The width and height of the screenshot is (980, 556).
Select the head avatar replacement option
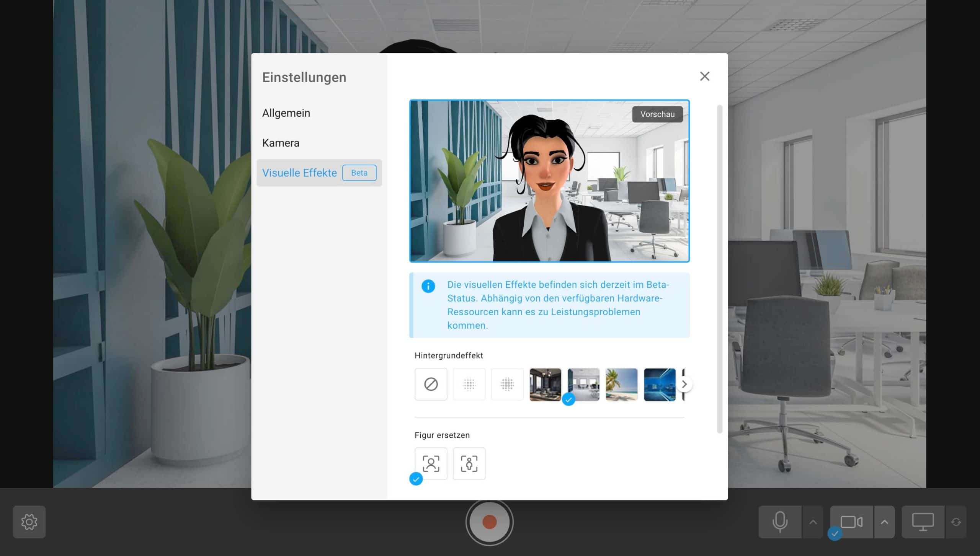(x=431, y=464)
